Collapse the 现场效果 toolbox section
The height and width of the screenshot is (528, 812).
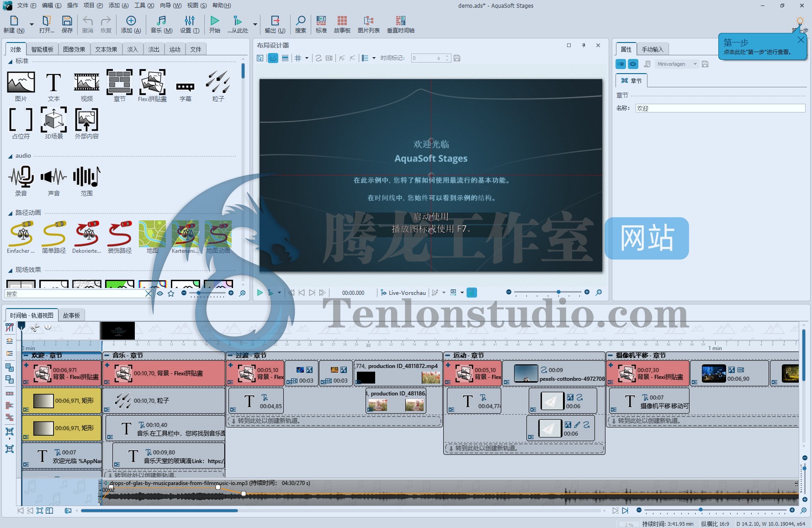10,270
